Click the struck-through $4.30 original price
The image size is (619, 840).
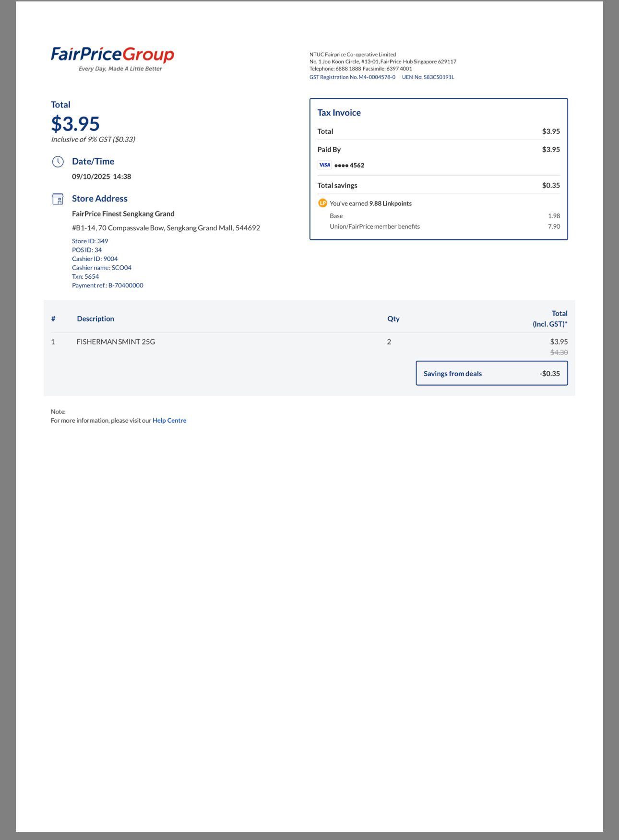pos(559,353)
